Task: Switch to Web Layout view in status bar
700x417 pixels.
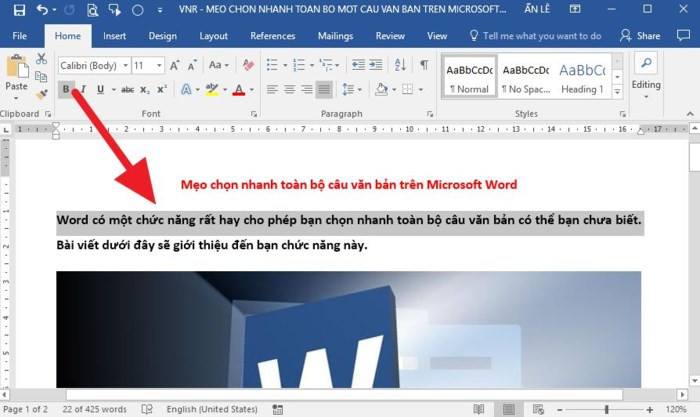Action: [x=538, y=409]
